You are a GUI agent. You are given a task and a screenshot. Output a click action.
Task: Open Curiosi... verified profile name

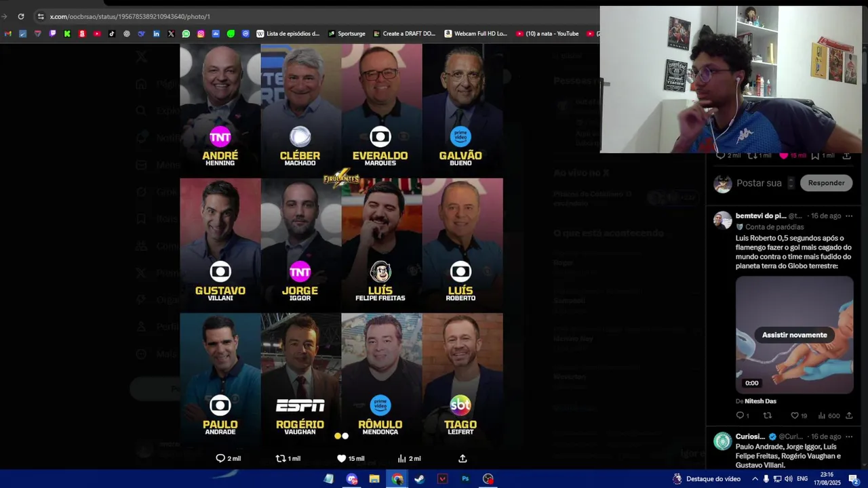(x=751, y=436)
